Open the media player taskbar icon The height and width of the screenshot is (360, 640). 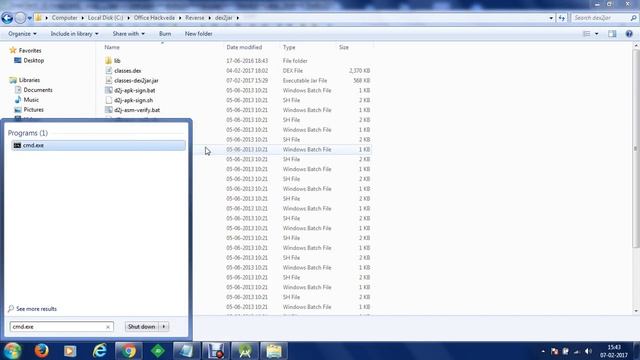[x=70, y=351]
